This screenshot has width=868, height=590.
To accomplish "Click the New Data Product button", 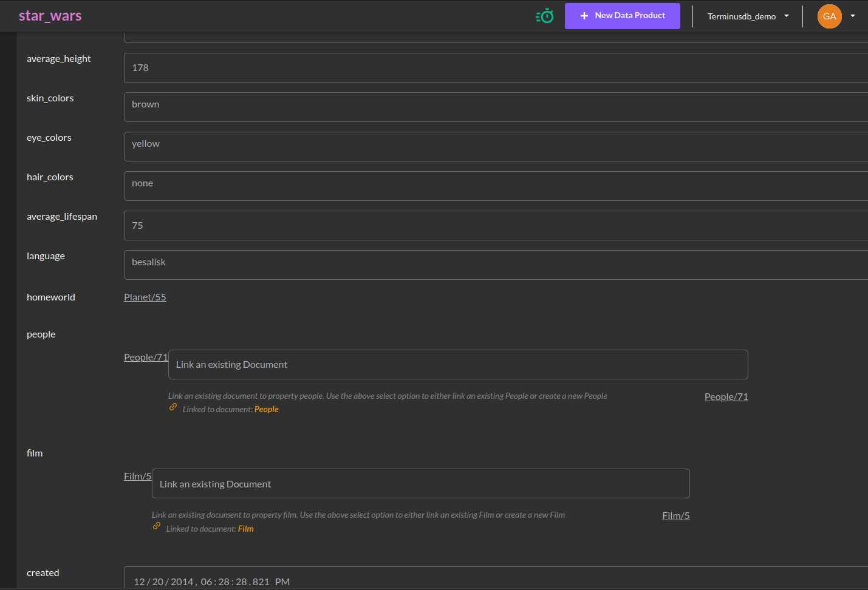I will [622, 16].
